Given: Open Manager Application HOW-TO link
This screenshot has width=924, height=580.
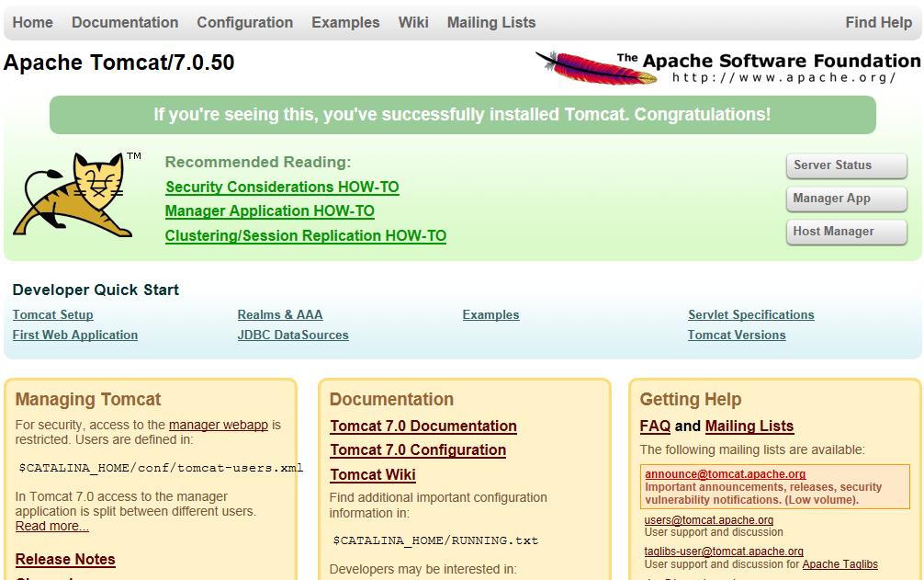Looking at the screenshot, I should coord(270,211).
